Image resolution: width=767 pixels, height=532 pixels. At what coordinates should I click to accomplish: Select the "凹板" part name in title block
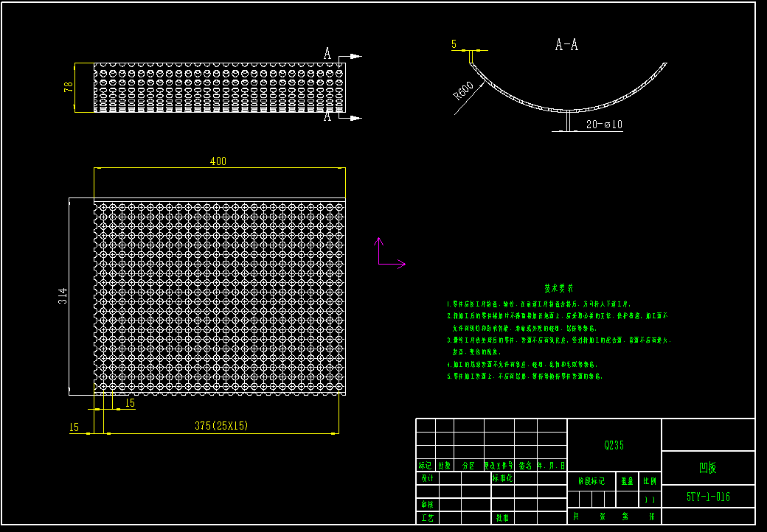pyautogui.click(x=708, y=467)
